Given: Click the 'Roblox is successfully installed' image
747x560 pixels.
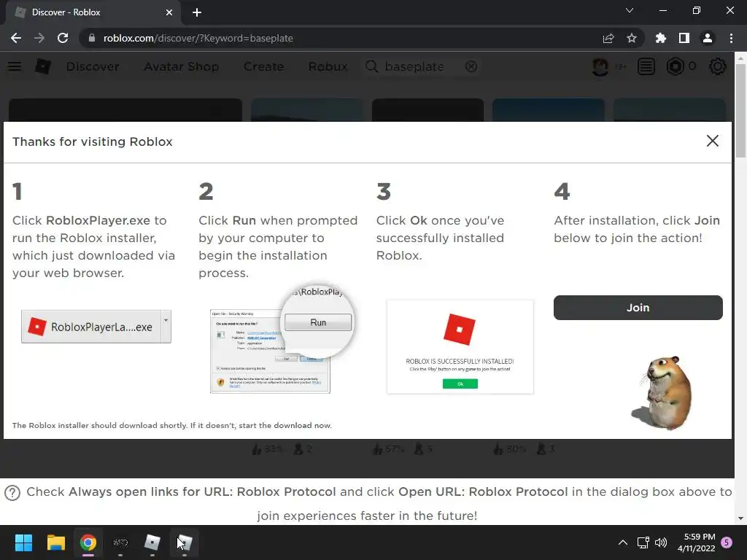Looking at the screenshot, I should (x=460, y=346).
